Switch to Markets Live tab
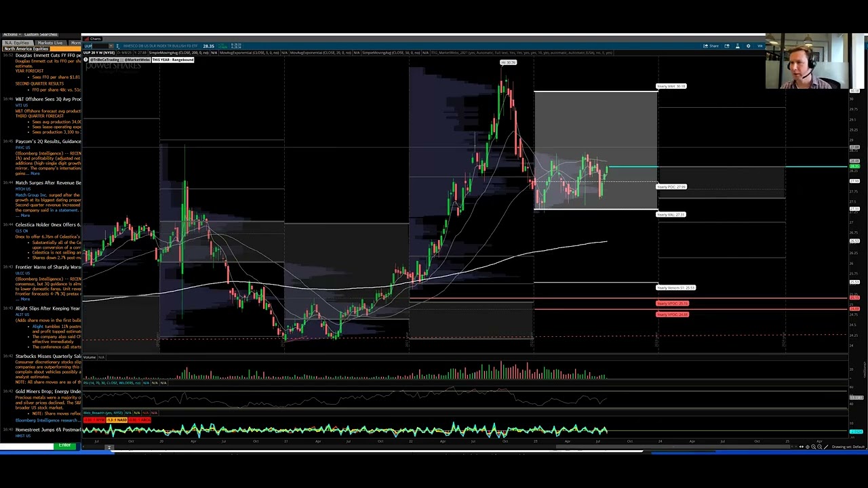 pyautogui.click(x=50, y=43)
